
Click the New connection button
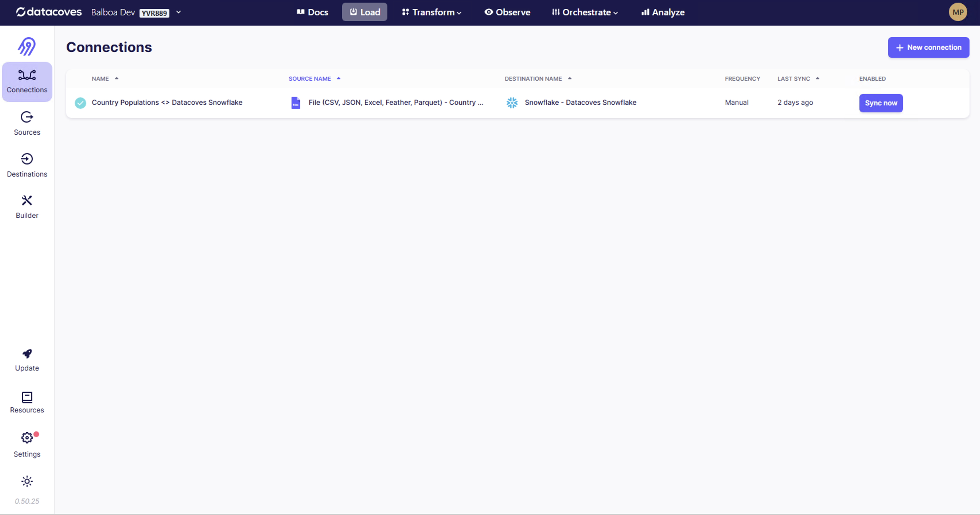click(x=928, y=48)
